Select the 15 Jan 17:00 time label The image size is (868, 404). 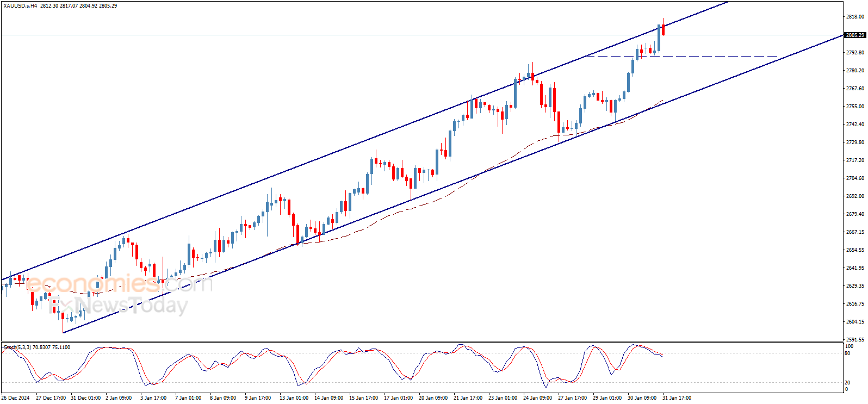(x=364, y=398)
